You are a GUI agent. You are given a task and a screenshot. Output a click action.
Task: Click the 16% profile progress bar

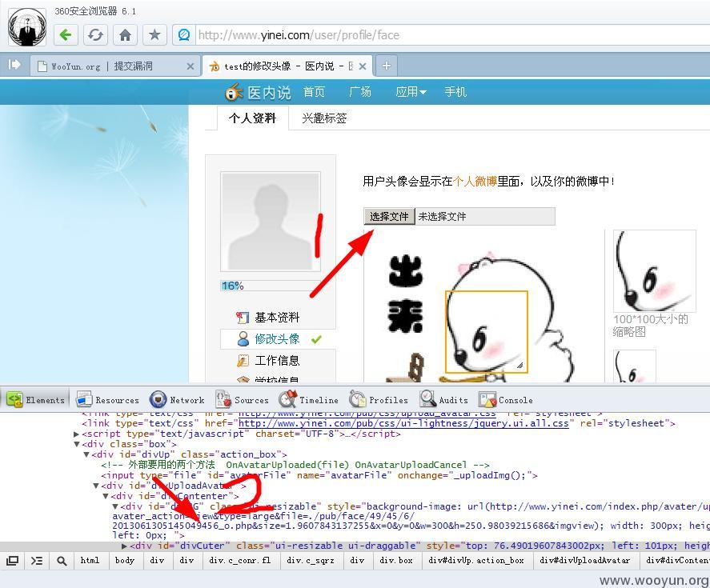coord(271,286)
